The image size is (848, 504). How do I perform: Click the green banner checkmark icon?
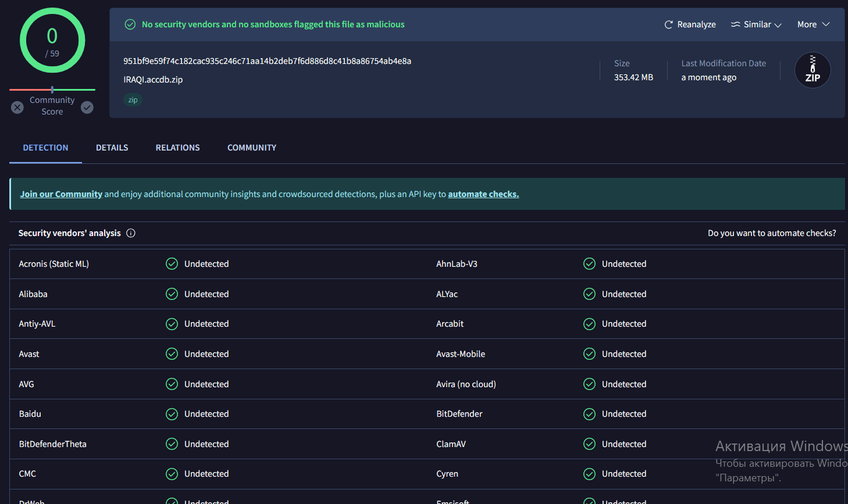(130, 24)
